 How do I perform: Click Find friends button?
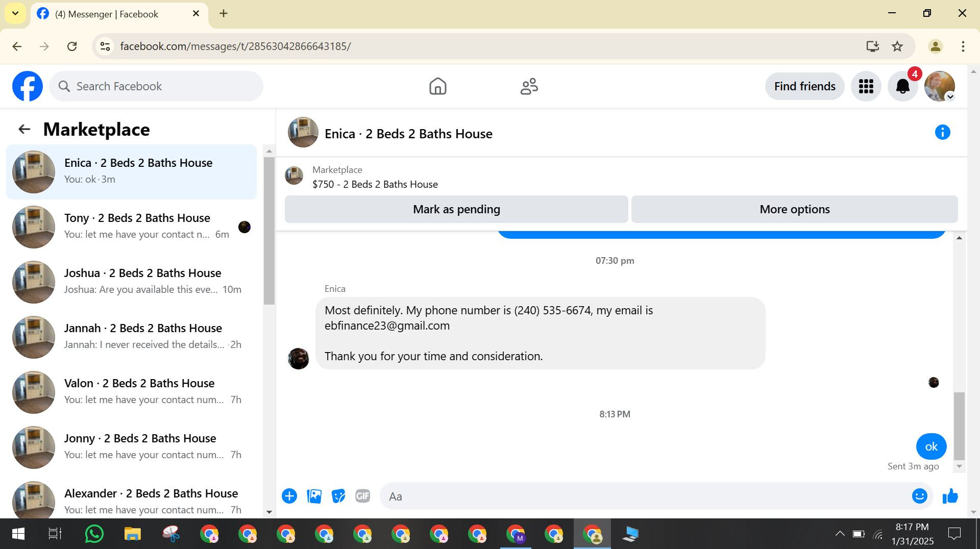click(804, 86)
